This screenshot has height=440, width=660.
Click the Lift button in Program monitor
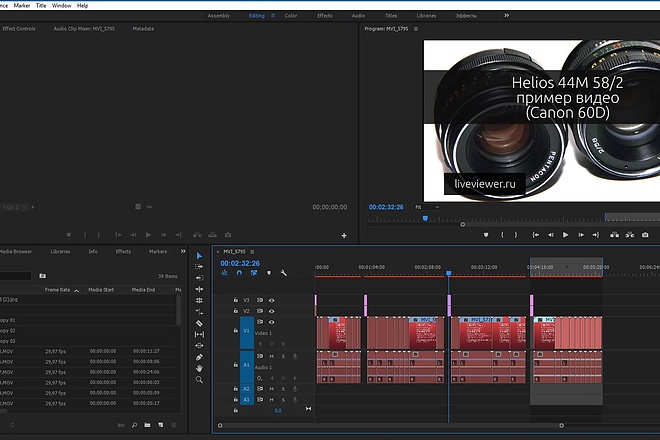[x=615, y=235]
